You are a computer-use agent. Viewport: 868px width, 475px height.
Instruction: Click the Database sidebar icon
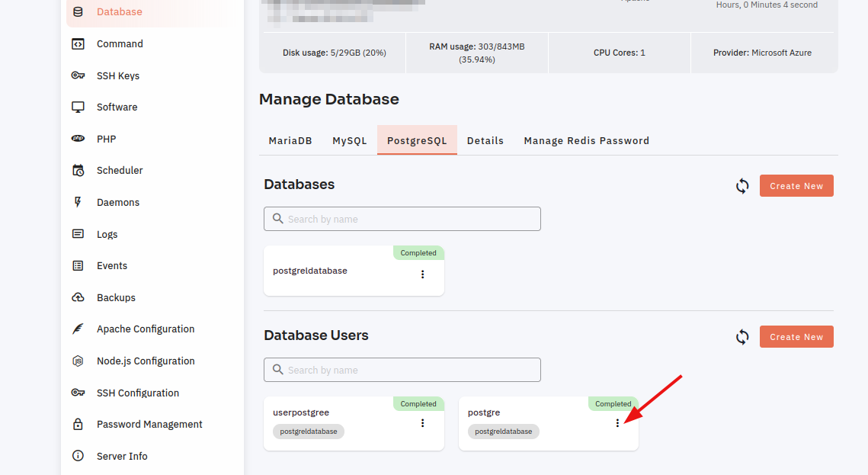(78, 11)
